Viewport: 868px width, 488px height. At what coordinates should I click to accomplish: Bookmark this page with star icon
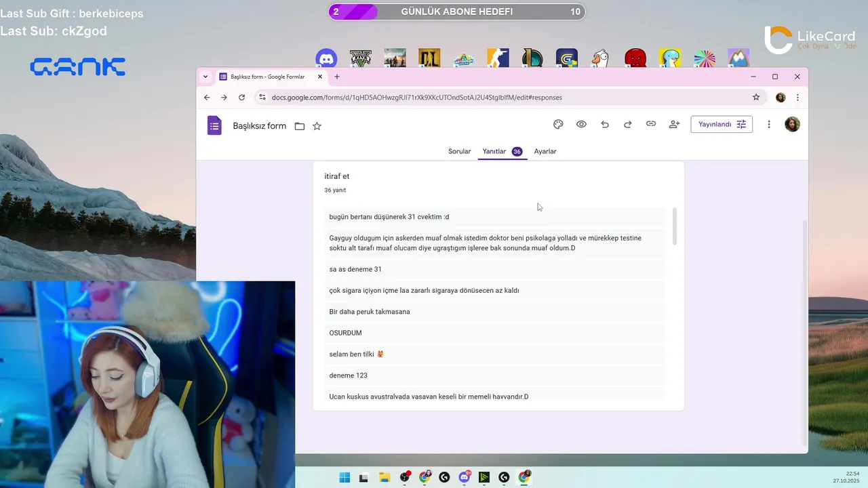click(756, 98)
